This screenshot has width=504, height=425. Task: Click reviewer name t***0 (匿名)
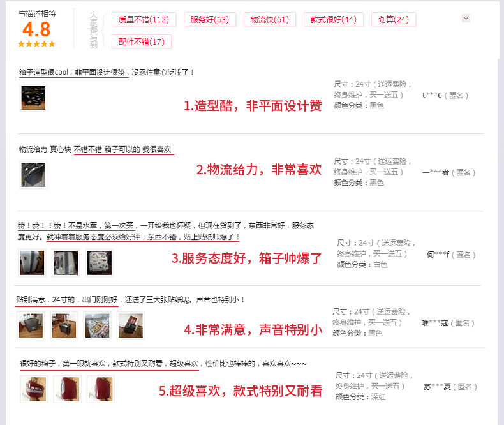(445, 95)
